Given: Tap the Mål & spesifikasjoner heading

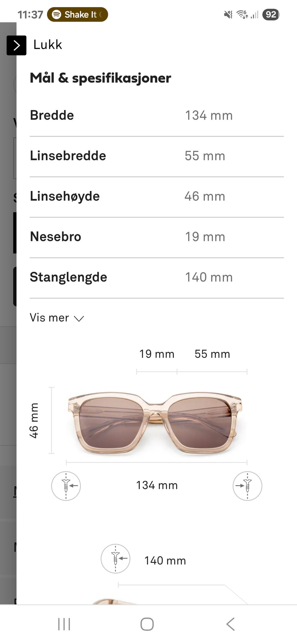Looking at the screenshot, I should [x=100, y=78].
